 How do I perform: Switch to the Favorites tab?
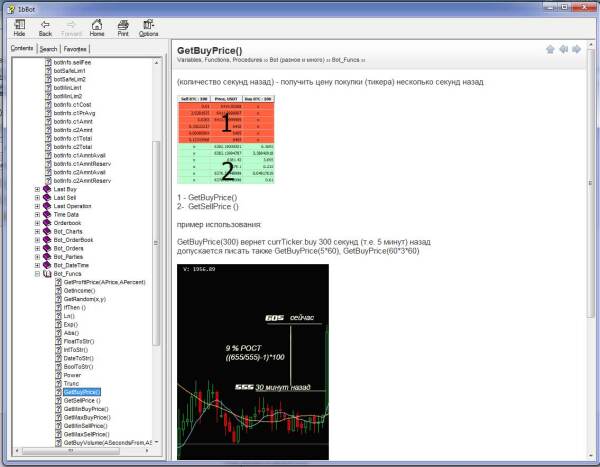point(75,48)
